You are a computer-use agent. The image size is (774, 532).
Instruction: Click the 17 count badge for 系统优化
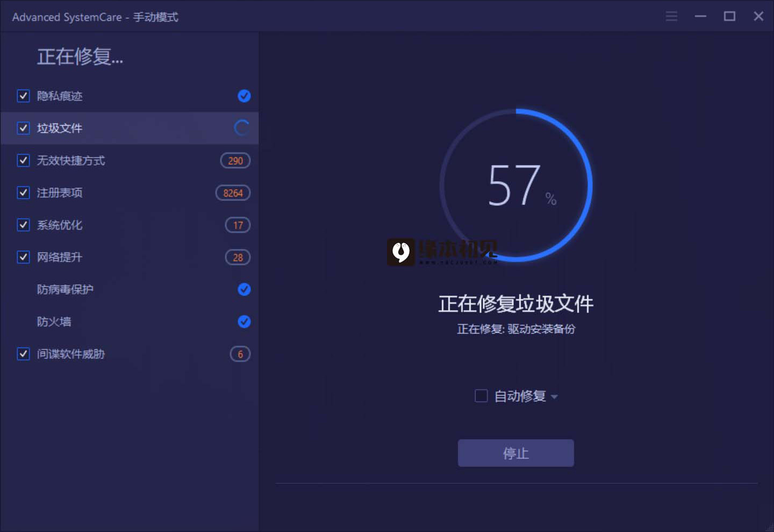238,225
